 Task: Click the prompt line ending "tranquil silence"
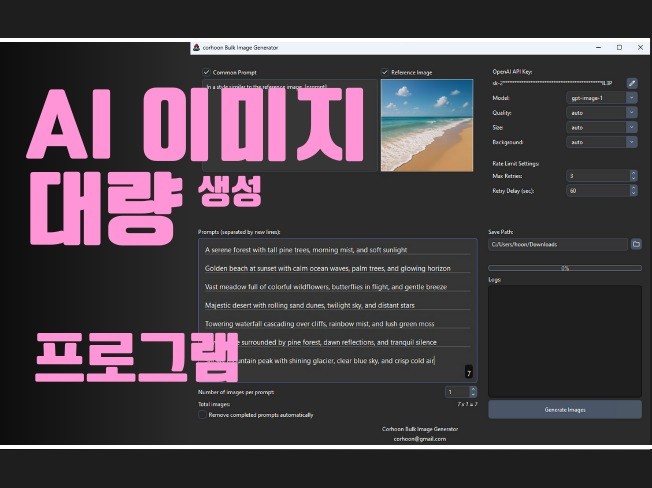338,342
